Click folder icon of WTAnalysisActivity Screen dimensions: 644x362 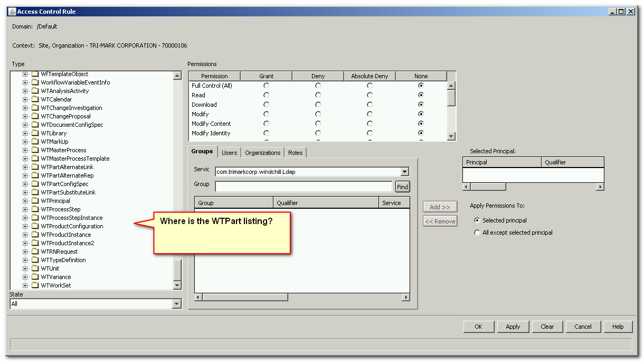35,91
